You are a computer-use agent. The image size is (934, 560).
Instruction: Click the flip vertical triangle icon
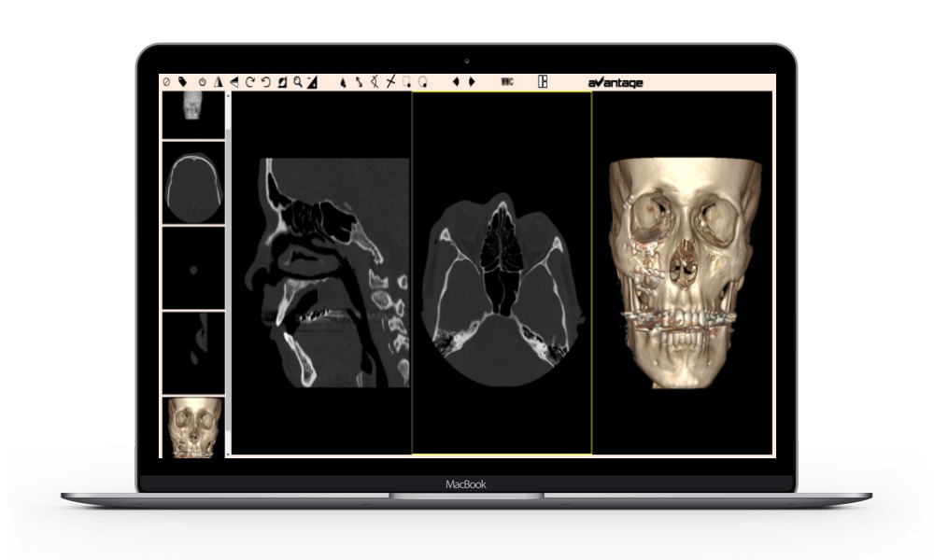pyautogui.click(x=233, y=82)
